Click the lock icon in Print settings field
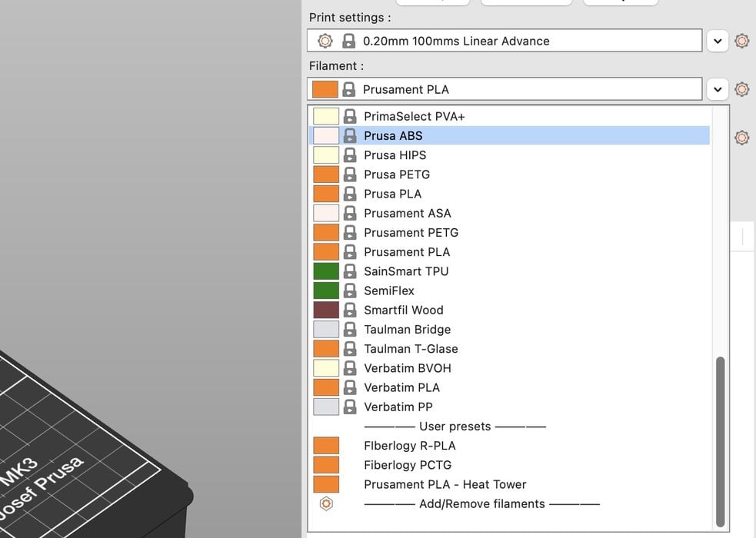 click(x=348, y=41)
